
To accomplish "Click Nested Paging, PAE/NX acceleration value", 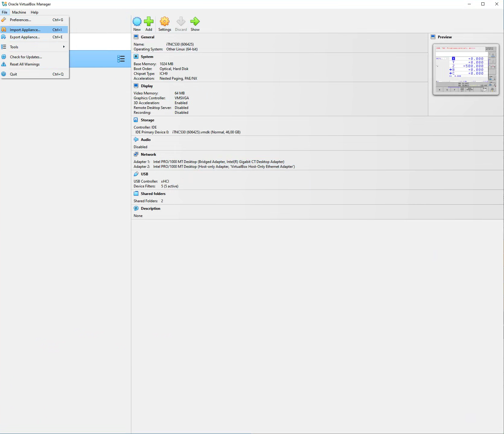I will click(x=178, y=78).
